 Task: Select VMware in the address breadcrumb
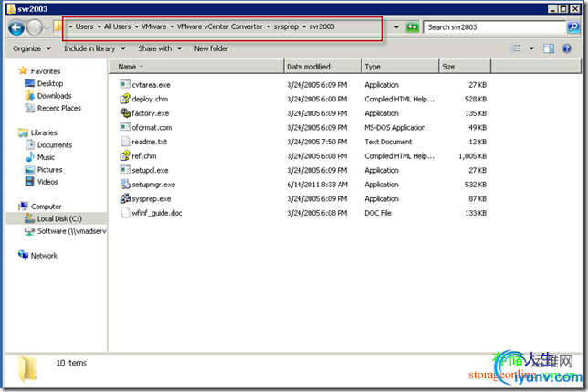(153, 26)
